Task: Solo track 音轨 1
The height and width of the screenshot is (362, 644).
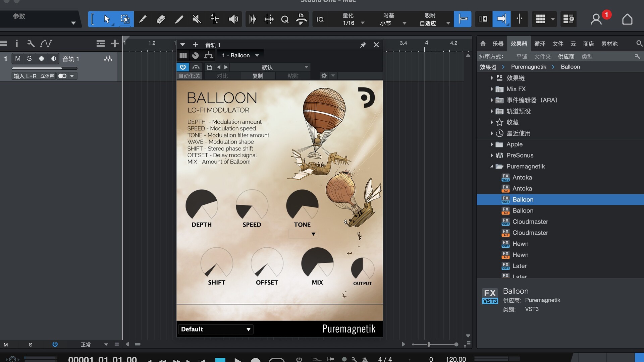Action: pos(30,59)
